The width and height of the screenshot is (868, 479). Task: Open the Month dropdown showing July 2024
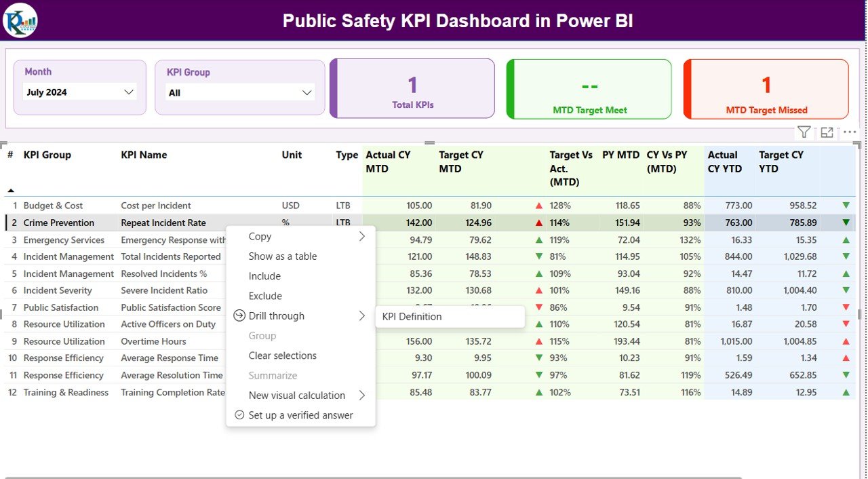81,92
